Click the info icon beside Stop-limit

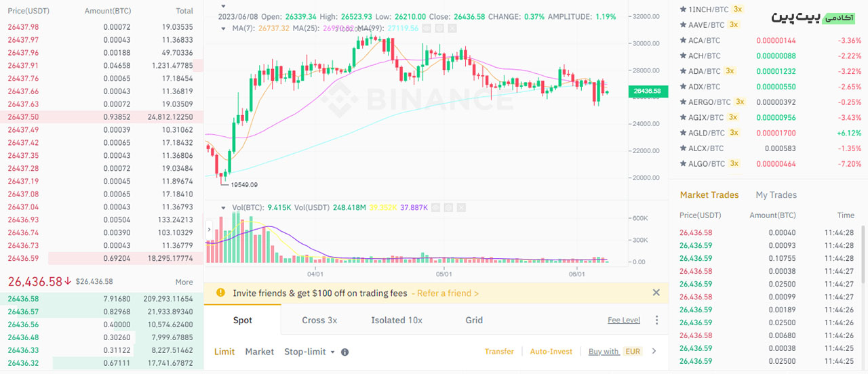click(344, 352)
